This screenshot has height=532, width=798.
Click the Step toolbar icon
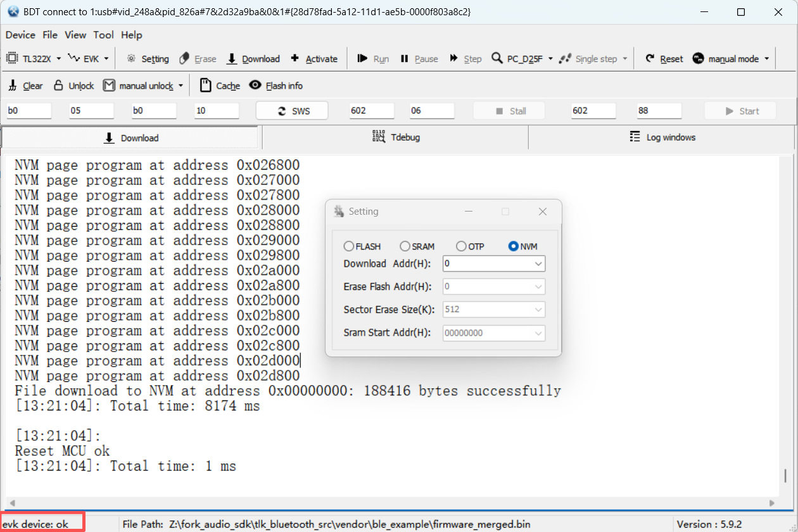pyautogui.click(x=454, y=58)
